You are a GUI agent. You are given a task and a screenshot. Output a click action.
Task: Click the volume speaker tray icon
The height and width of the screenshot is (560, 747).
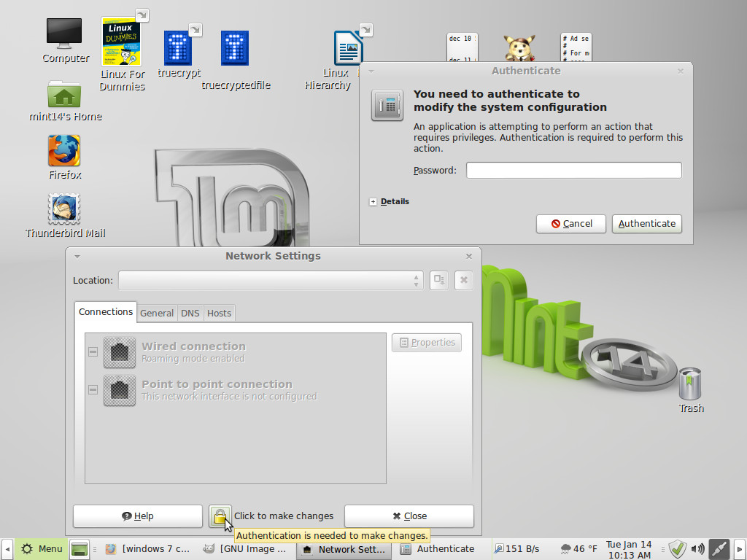click(x=697, y=548)
